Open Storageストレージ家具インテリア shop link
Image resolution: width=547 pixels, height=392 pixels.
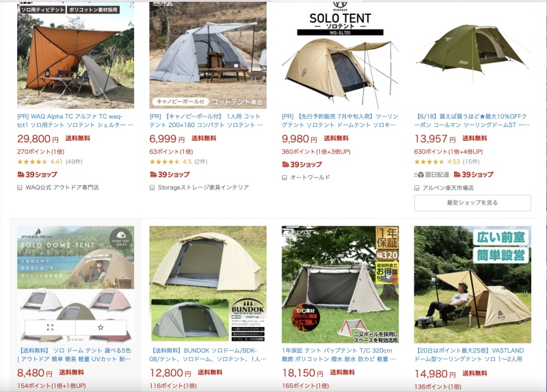203,187
